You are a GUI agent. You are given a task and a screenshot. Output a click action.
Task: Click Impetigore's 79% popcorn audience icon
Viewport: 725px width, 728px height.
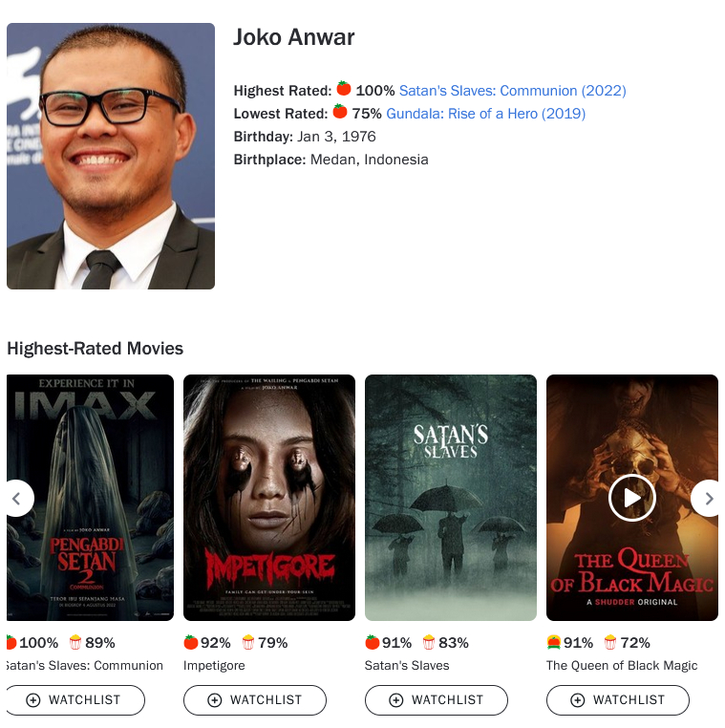(248, 642)
